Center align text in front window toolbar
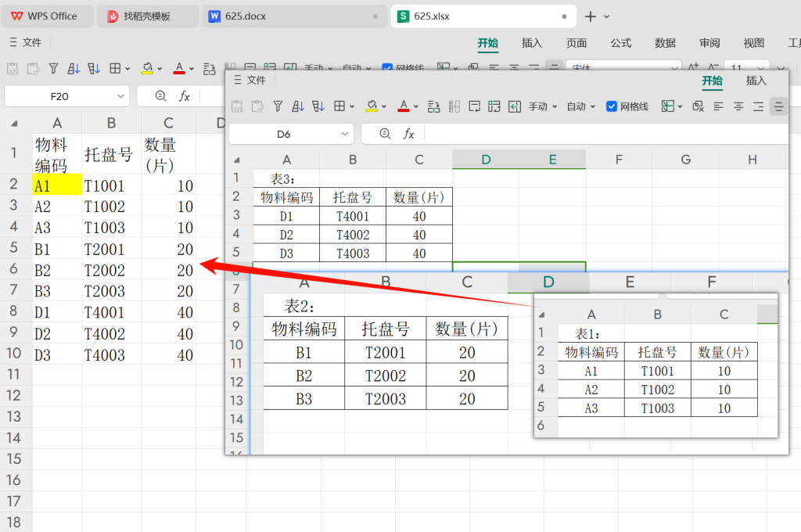Screen dimensions: 801x532 [x=738, y=106]
